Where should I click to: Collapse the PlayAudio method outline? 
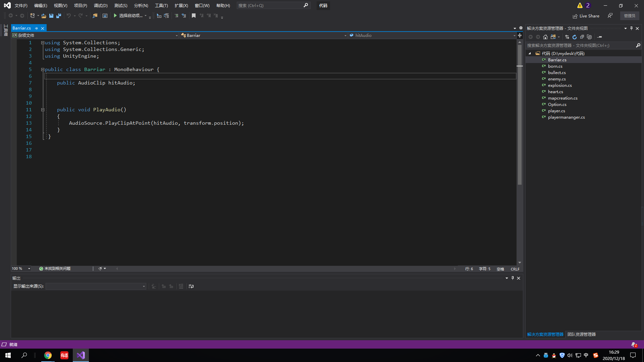[x=43, y=110]
